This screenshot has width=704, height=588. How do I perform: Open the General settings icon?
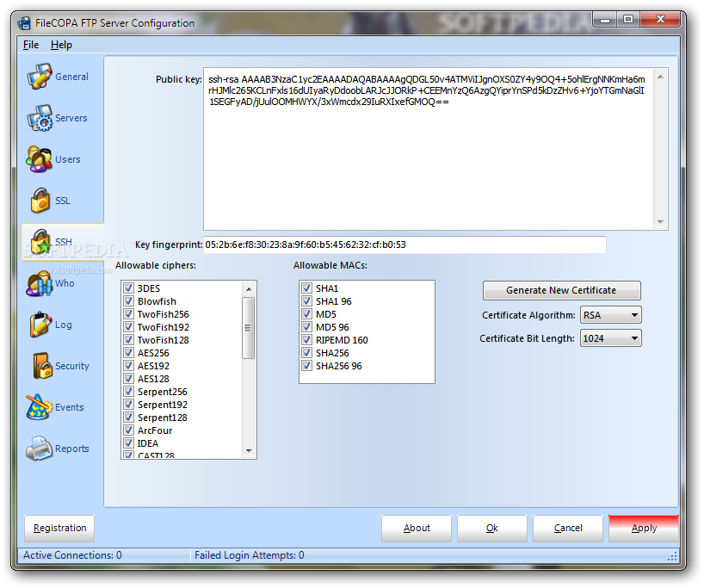pos(39,77)
